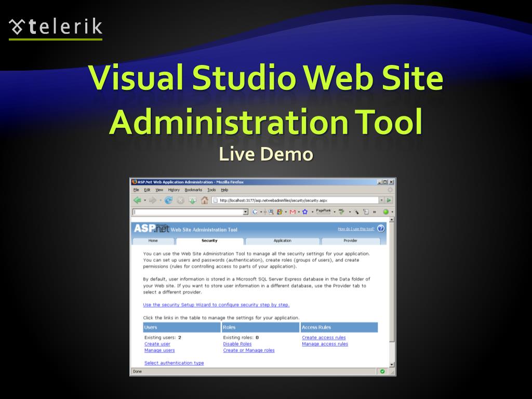Open the dropdown arrow beside Gmail icon

[x=299, y=212]
